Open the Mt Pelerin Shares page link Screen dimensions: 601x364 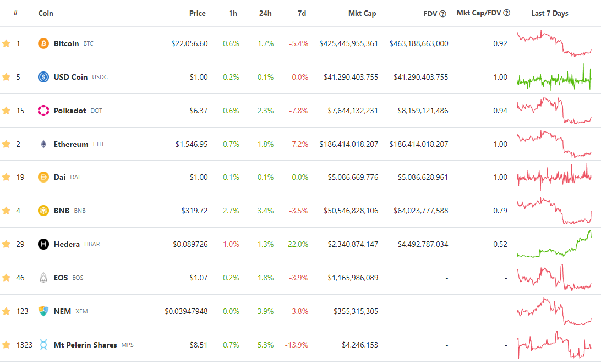[x=85, y=345]
